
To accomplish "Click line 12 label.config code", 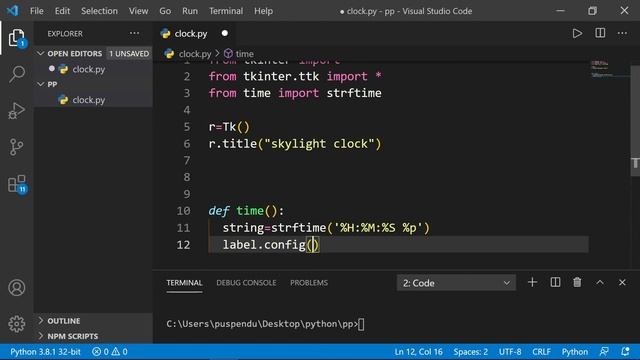I will [270, 244].
